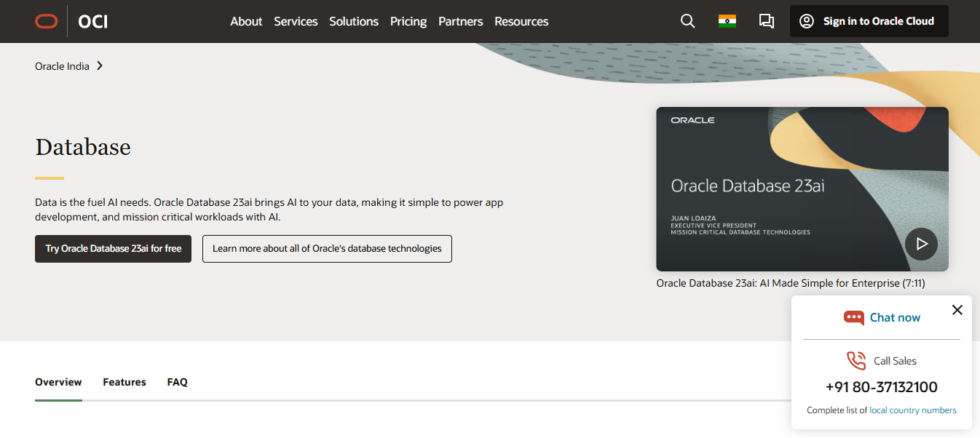The image size is (980, 438).
Task: Open the search magnifier icon
Action: [687, 21]
